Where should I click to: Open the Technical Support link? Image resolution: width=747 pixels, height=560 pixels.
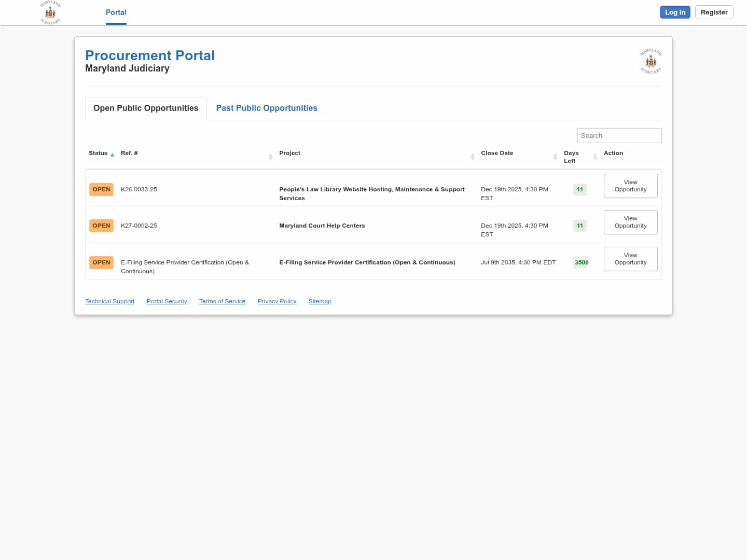(x=109, y=301)
